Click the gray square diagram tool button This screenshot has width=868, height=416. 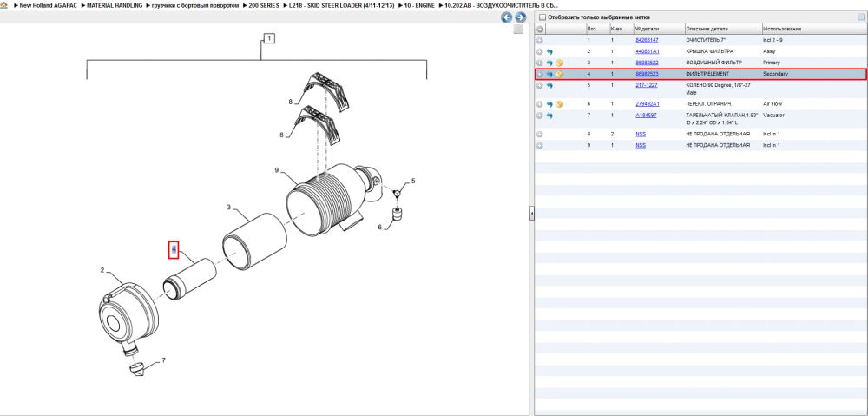coord(518,30)
